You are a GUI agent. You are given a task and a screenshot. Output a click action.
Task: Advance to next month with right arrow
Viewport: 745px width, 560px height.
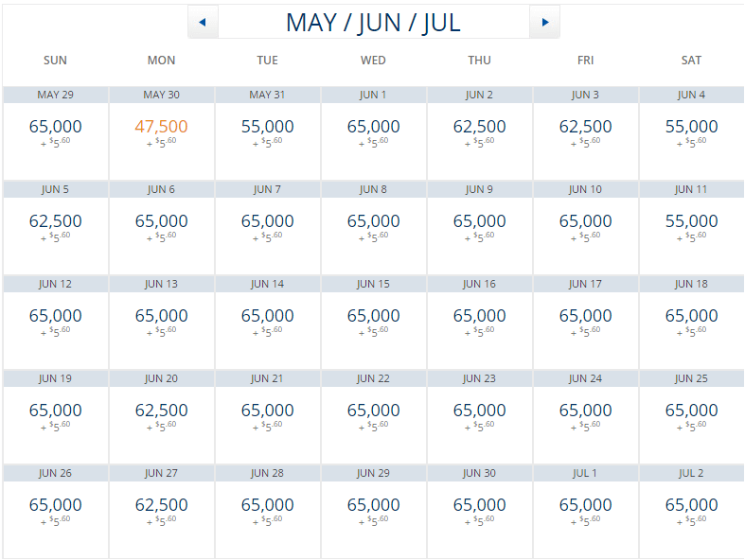click(545, 22)
